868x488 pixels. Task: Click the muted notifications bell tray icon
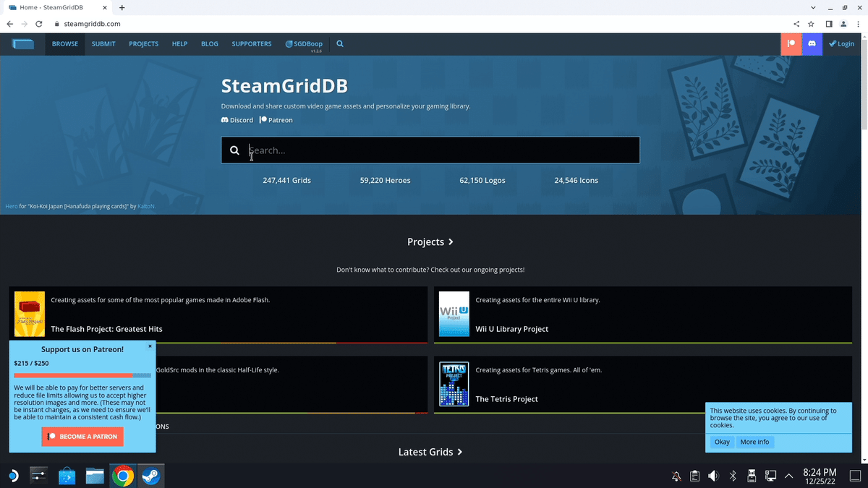pos(676,476)
